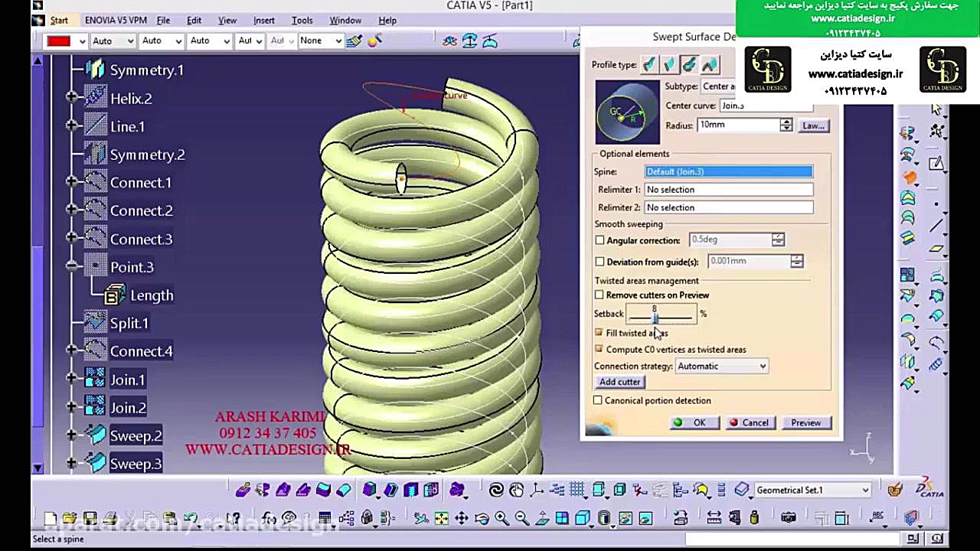Open the Formula f(x) tool
Screen dimensions: 980x551
click(269, 519)
